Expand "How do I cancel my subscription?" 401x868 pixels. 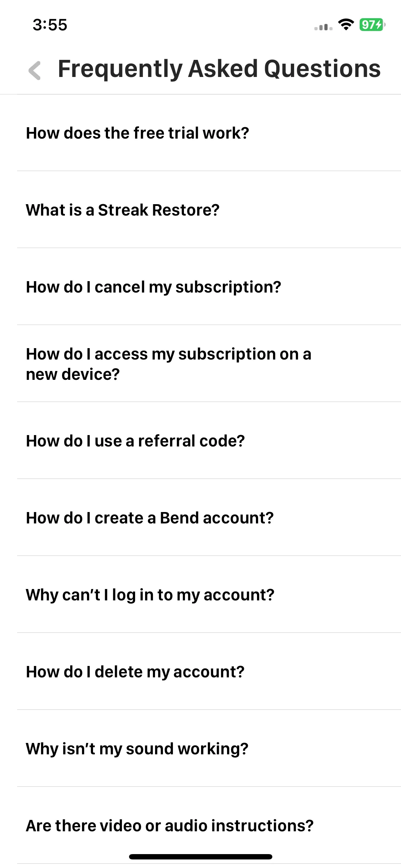154,287
